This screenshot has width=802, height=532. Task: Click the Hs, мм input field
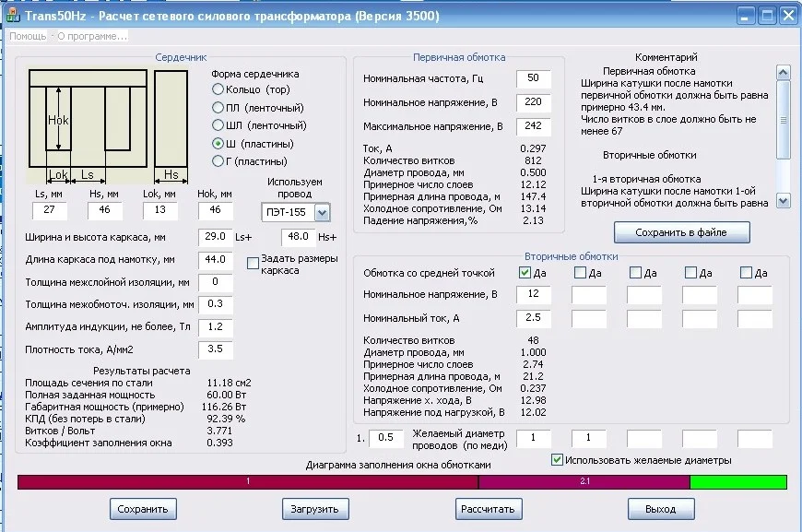(105, 210)
